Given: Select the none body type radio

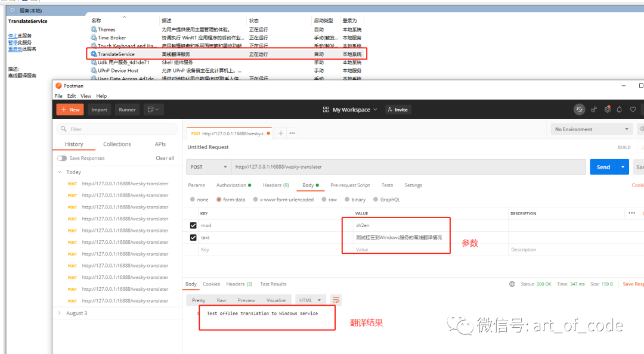Looking at the screenshot, I should click(x=192, y=200).
